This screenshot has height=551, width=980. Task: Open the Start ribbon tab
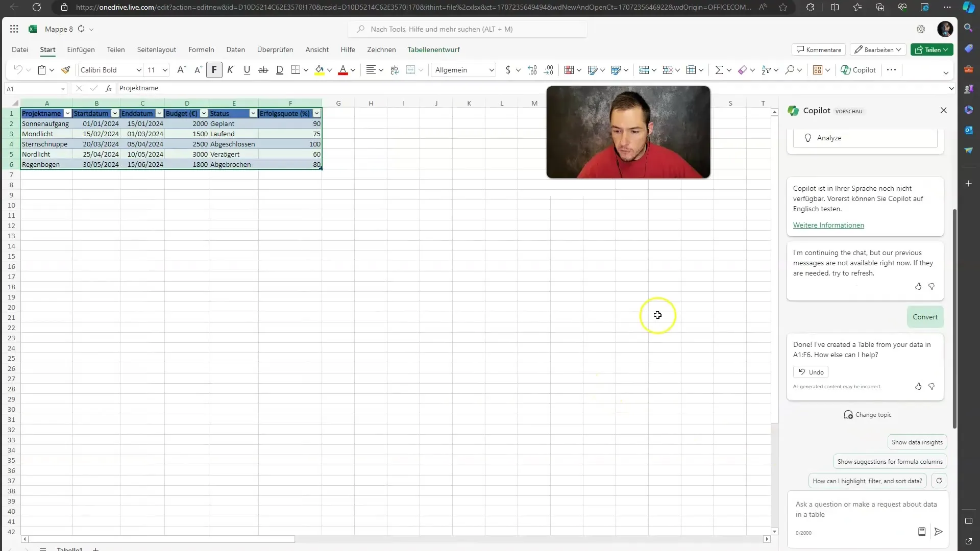click(47, 49)
